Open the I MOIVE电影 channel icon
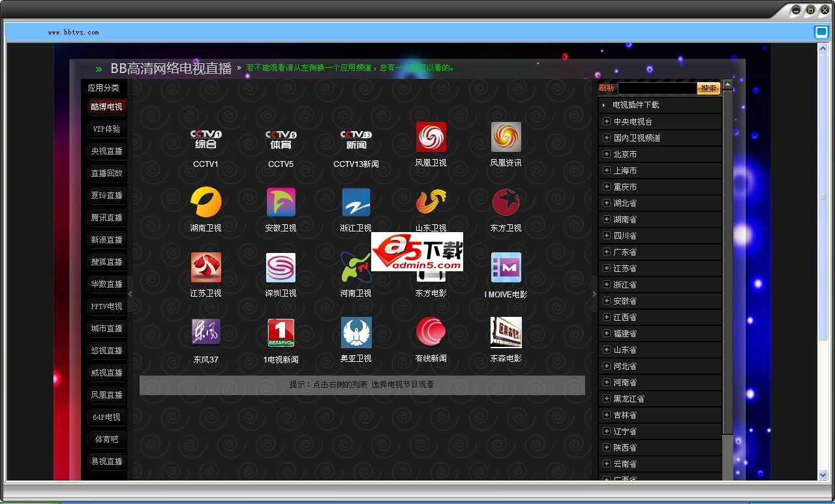Image resolution: width=835 pixels, height=504 pixels. (x=506, y=267)
